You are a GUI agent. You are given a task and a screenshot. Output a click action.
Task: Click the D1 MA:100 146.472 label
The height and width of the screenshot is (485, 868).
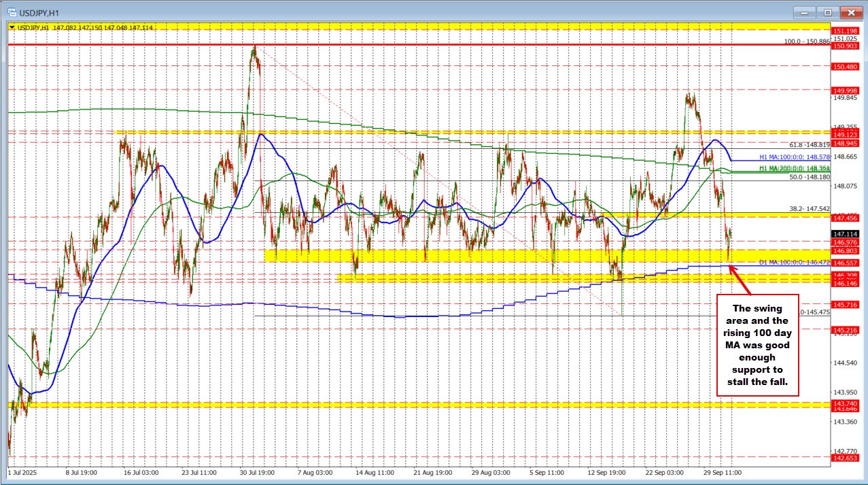(794, 262)
